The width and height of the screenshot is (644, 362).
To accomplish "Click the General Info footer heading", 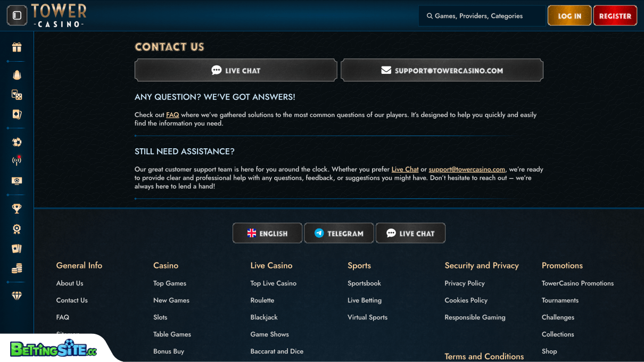I will 79,265.
